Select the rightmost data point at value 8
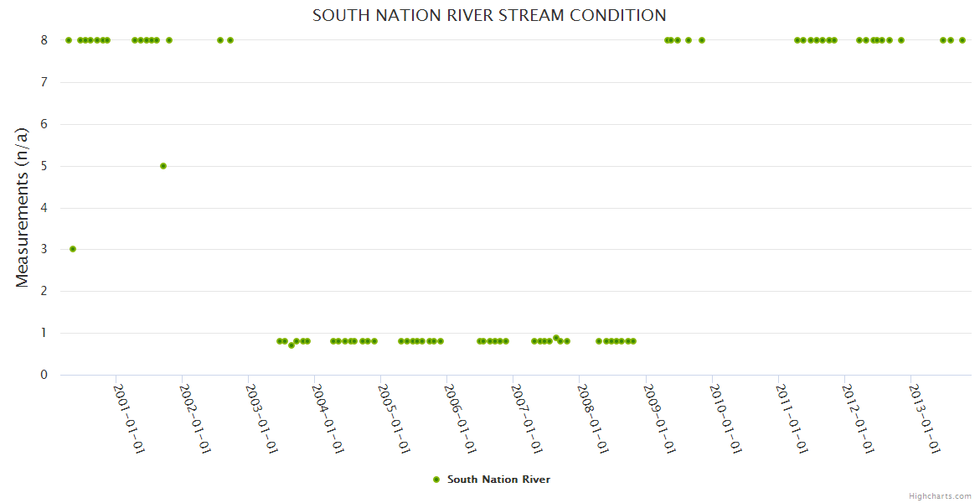The width and height of the screenshot is (980, 503). [962, 40]
